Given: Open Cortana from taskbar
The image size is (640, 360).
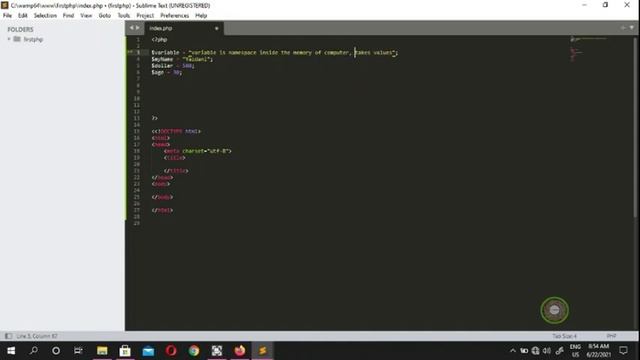Looking at the screenshot, I should 56,351.
